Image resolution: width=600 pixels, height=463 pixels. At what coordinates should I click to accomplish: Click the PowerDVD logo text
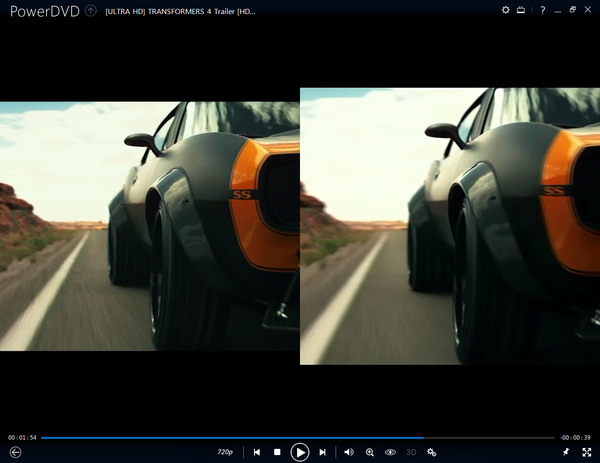pyautogui.click(x=45, y=11)
